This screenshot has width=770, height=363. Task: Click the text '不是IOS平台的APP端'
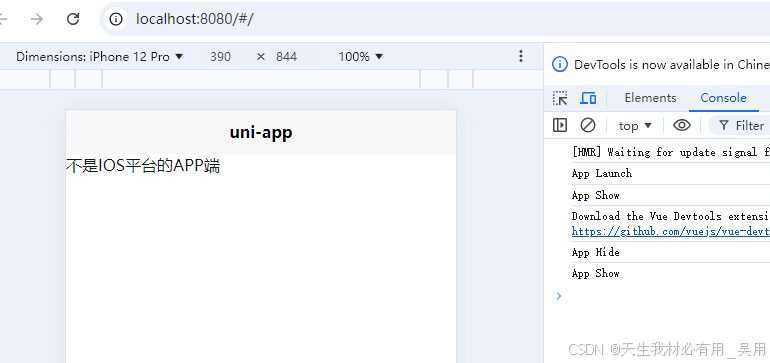point(143,166)
